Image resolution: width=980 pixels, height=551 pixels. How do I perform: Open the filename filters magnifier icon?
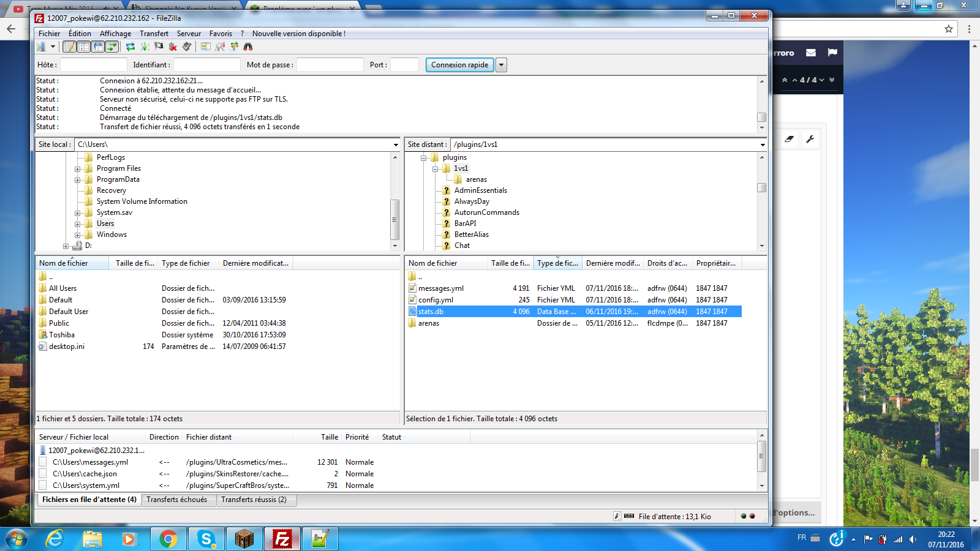(x=220, y=47)
